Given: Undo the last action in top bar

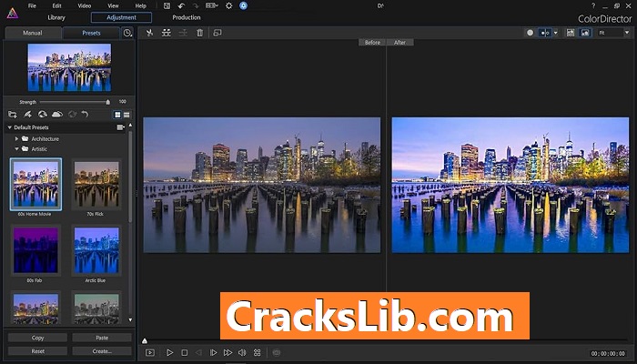Looking at the screenshot, I should pos(182,5).
